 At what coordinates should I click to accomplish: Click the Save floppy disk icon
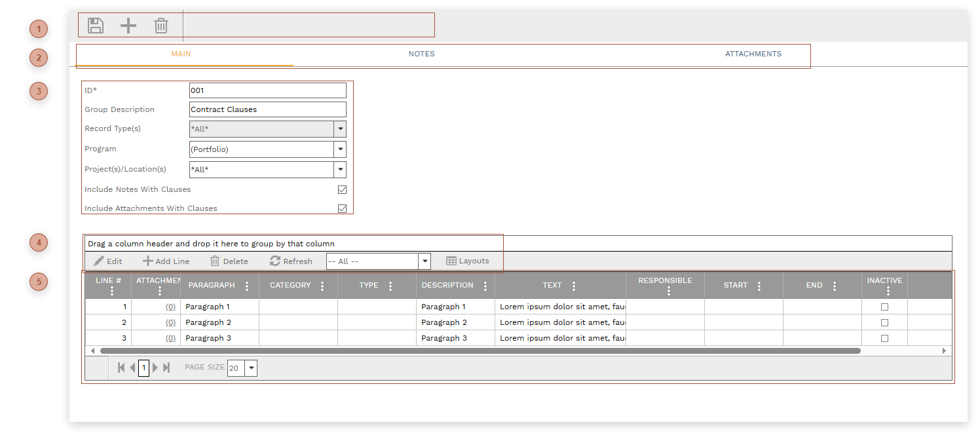tap(96, 26)
